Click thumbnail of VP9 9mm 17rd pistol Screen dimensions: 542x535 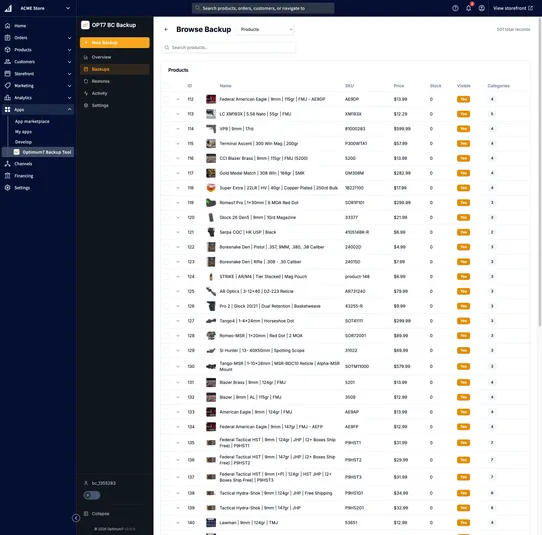coord(211,129)
